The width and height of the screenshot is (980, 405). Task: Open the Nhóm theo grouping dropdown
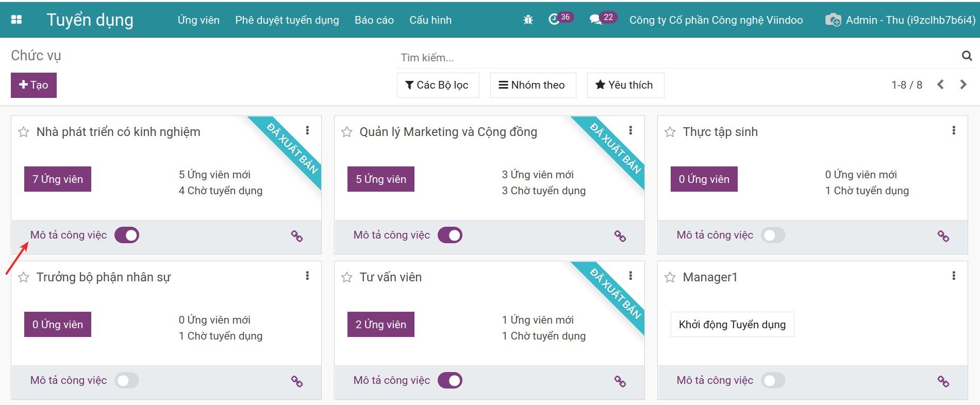coord(532,85)
